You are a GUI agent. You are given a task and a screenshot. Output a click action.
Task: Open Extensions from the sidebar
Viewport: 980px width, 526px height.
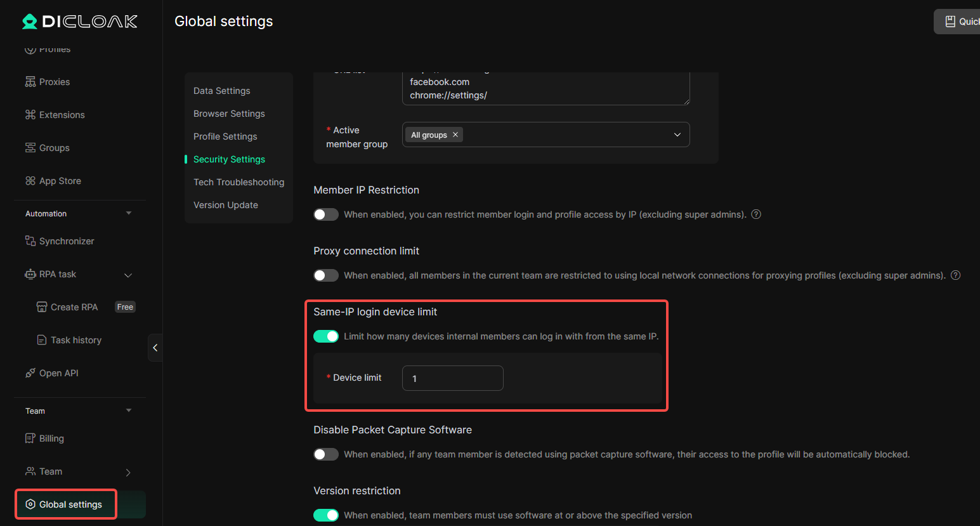[55, 115]
